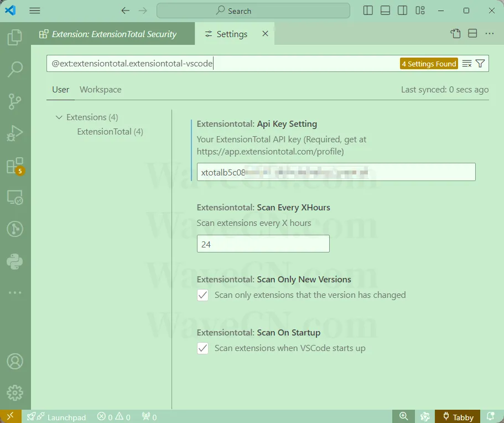The height and width of the screenshot is (423, 504).
Task: Open the Explorer view in activity bar
Action: coord(15,37)
